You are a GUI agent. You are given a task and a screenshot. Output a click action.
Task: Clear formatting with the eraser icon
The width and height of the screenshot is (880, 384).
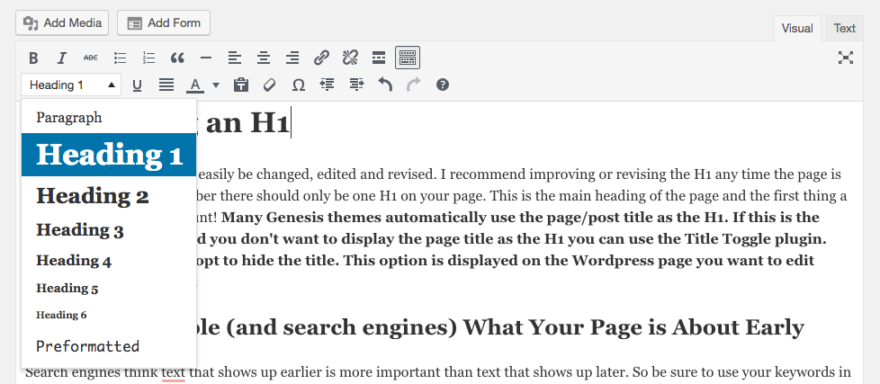(x=270, y=85)
